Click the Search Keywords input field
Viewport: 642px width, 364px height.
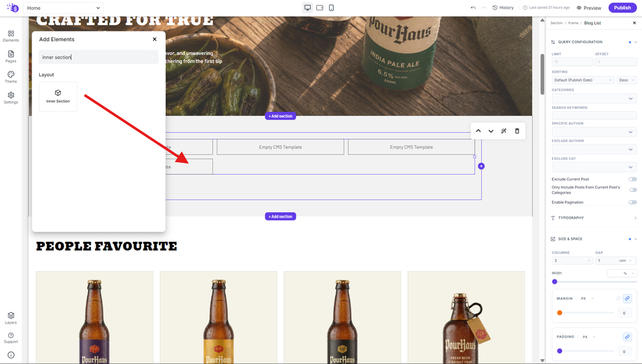click(594, 115)
